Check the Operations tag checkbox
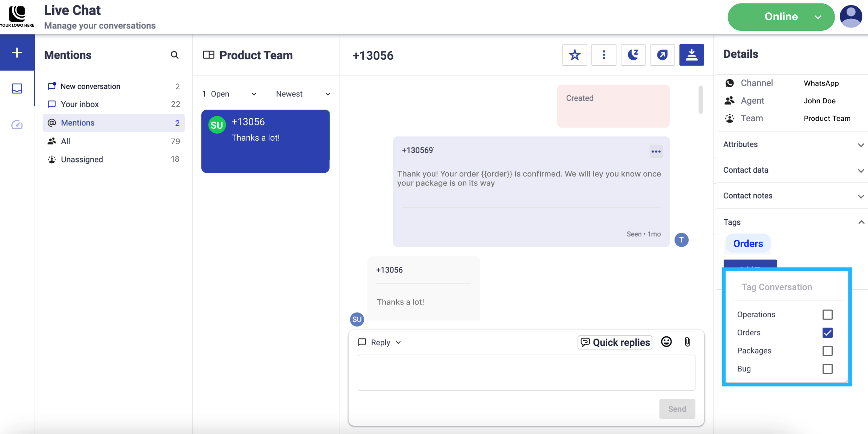This screenshot has width=868, height=434. 827,315
